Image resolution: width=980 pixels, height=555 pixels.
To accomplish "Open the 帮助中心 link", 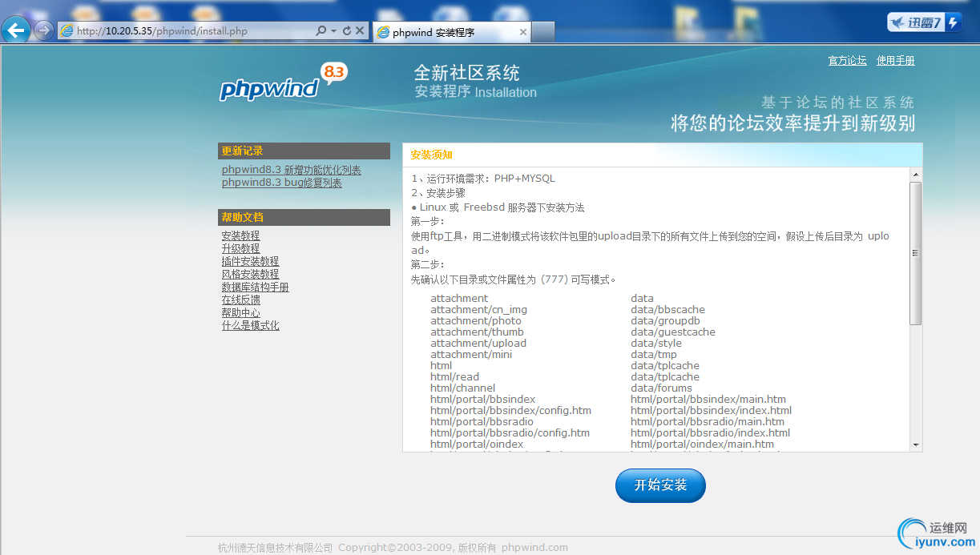I will [x=240, y=312].
